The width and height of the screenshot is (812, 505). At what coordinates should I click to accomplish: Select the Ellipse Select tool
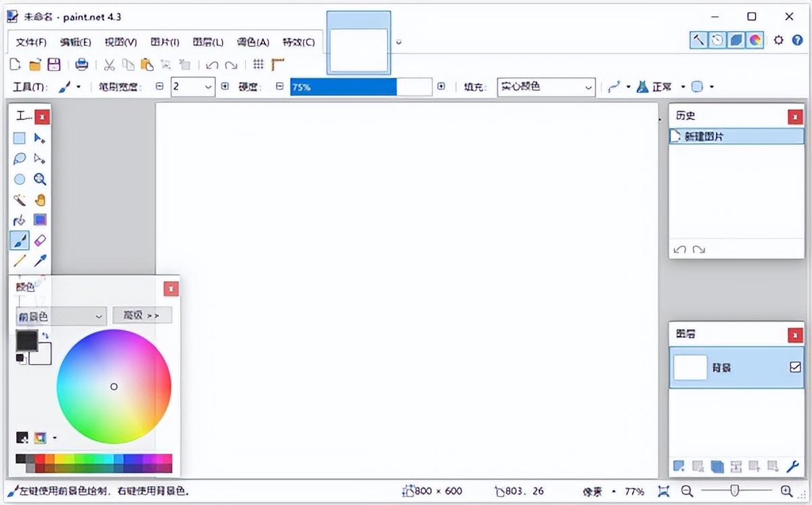click(20, 179)
